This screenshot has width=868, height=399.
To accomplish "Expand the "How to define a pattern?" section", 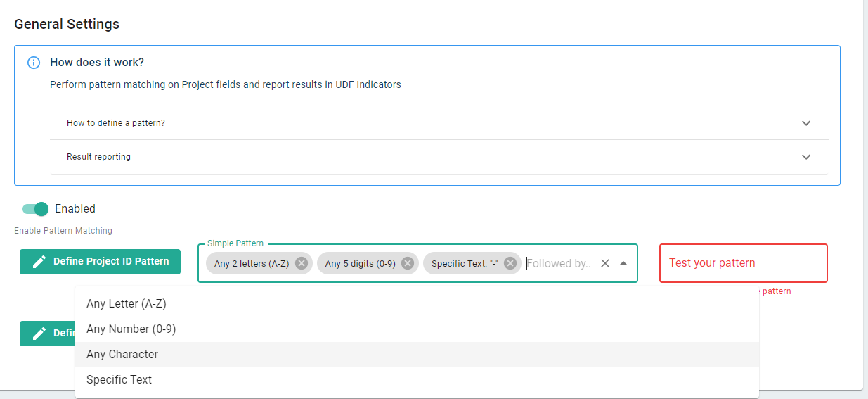I will pos(806,123).
